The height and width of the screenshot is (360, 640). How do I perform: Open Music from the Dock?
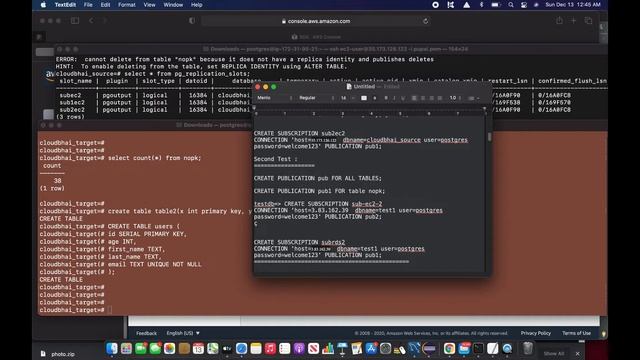(x=270, y=349)
